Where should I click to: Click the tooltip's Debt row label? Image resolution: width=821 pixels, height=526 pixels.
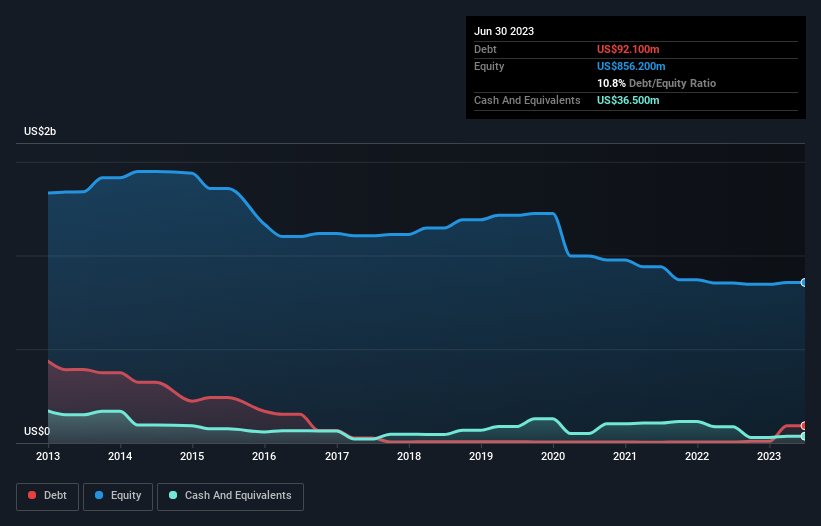pyautogui.click(x=485, y=49)
